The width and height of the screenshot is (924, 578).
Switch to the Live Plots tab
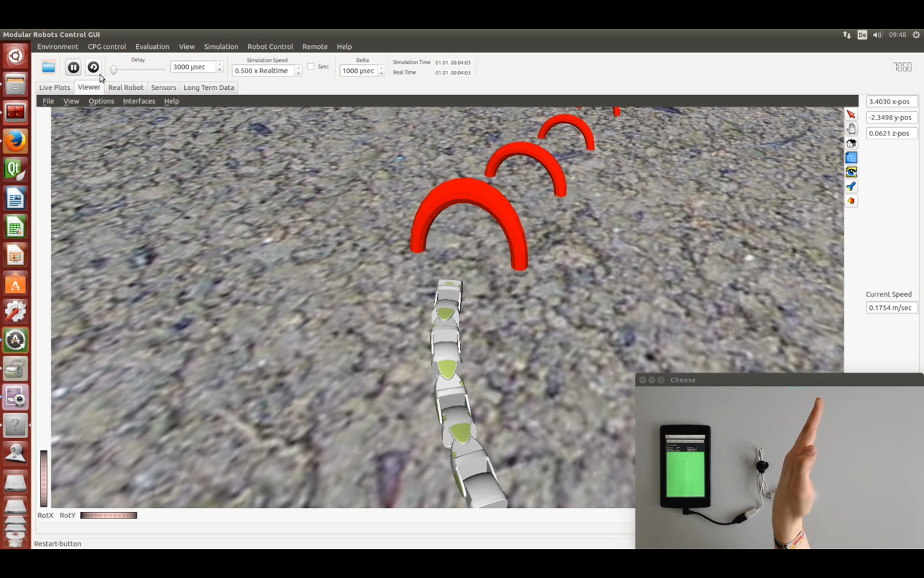(x=54, y=87)
